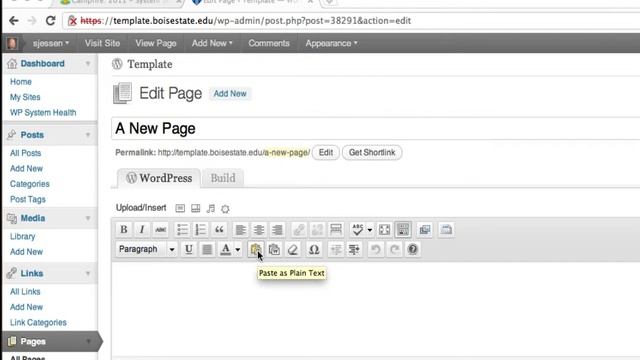Viewport: 640px width, 360px height.
Task: Toggle italic formatting in editor toolbar
Action: 142,229
